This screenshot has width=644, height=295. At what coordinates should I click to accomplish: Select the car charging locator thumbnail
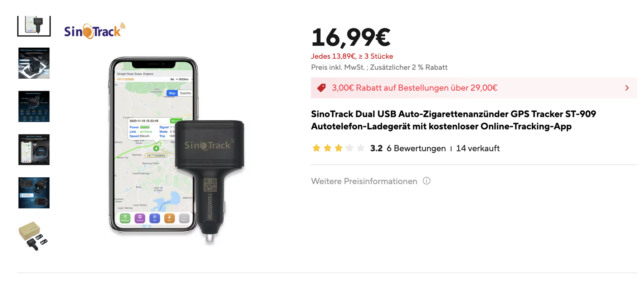pos(34,63)
